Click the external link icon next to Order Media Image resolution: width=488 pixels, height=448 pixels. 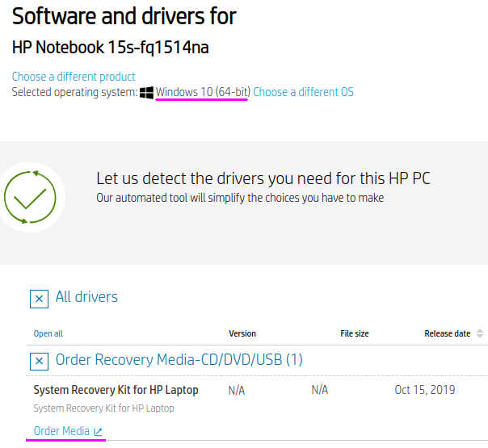point(98,432)
